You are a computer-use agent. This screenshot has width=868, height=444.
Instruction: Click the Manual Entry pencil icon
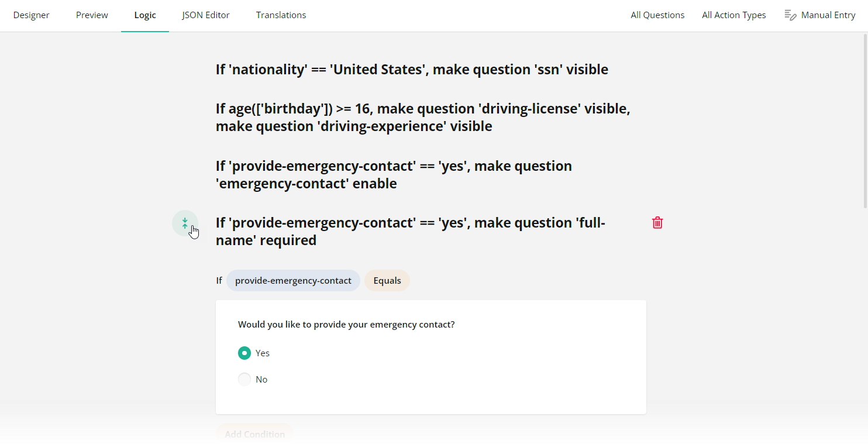790,15
